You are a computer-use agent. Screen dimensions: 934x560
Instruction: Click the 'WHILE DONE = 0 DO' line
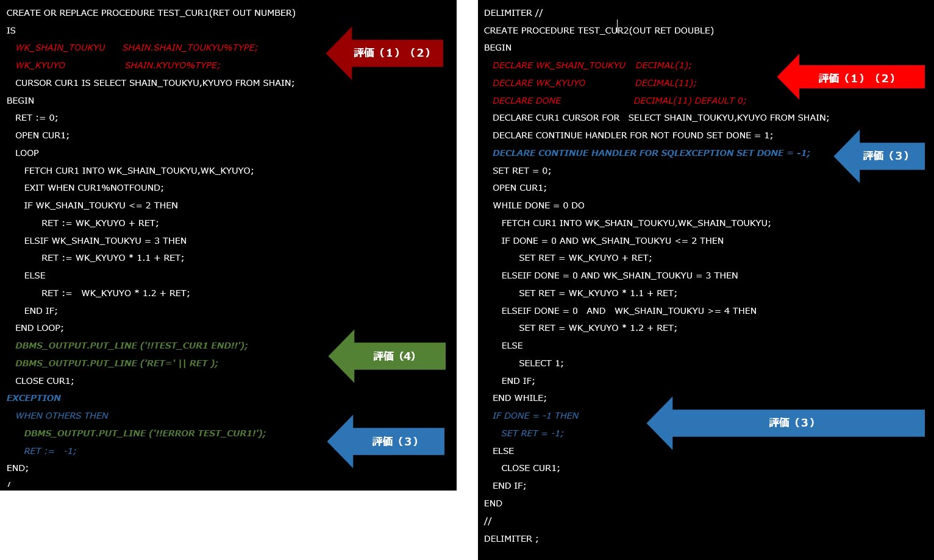click(538, 205)
